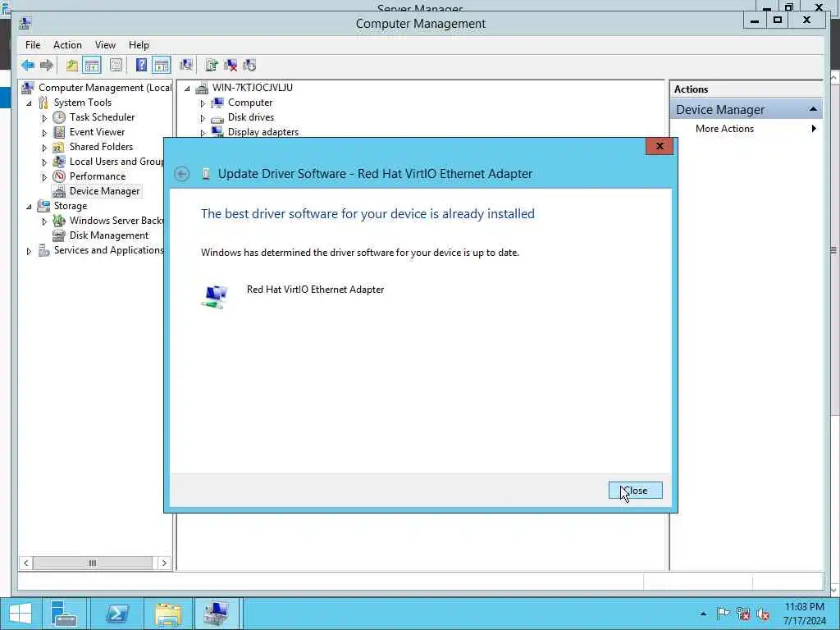
Task: Click the volume speaker tray icon
Action: pyautogui.click(x=762, y=614)
